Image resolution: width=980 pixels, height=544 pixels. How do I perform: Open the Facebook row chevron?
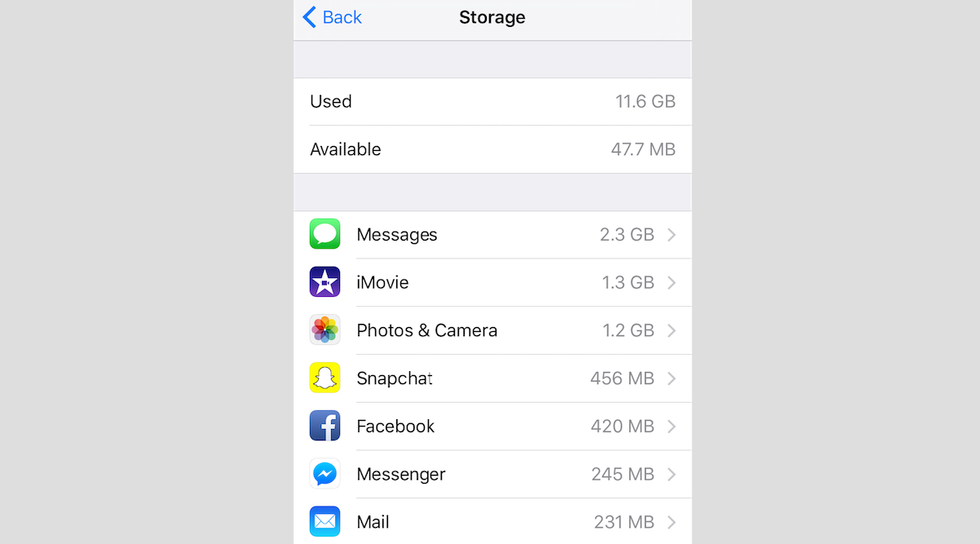point(672,426)
